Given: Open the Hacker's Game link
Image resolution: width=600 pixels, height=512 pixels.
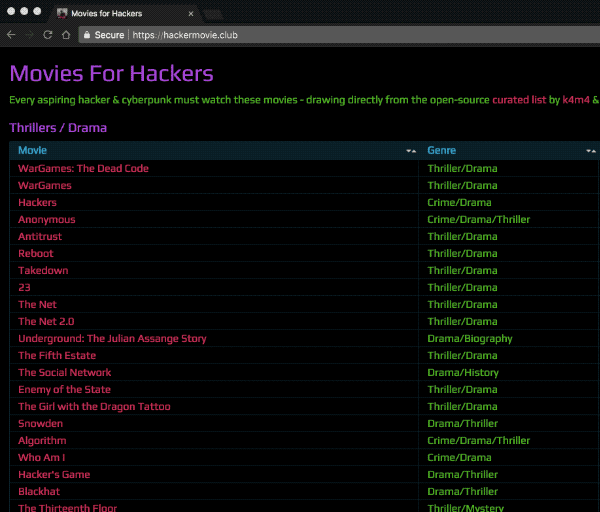Looking at the screenshot, I should pyautogui.click(x=54, y=474).
